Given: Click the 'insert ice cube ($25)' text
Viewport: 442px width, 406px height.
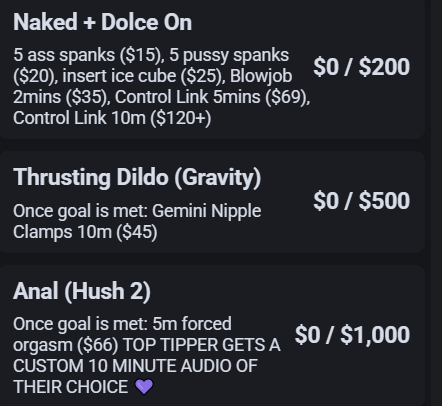Looking at the screenshot, I should [143, 76].
